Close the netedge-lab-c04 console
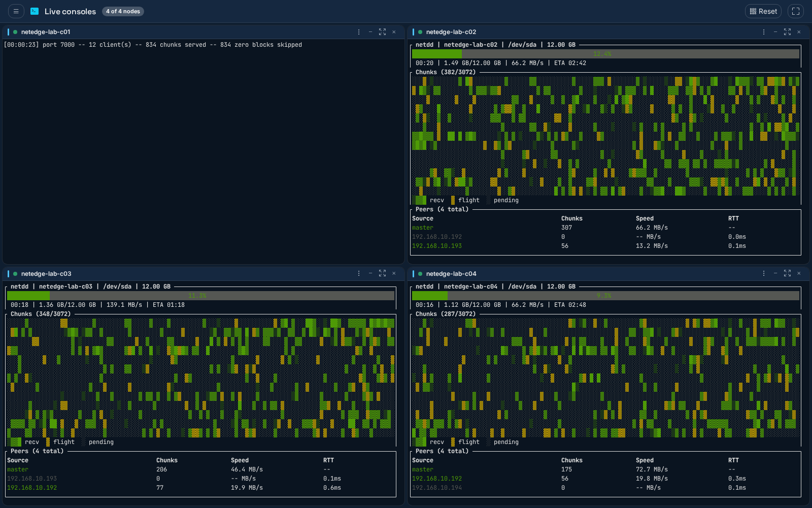 (799, 274)
